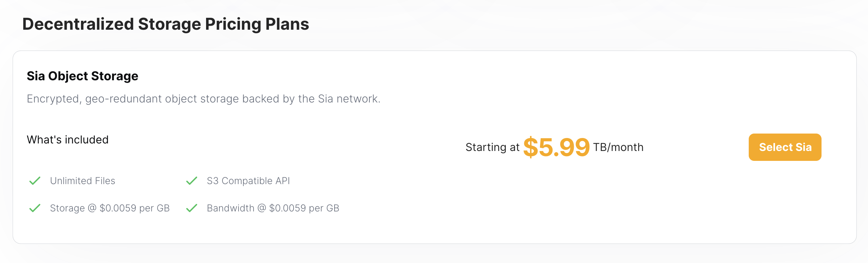Open details under Starting at $5.99
Image resolution: width=868 pixels, height=263 pixels.
pyautogui.click(x=554, y=147)
